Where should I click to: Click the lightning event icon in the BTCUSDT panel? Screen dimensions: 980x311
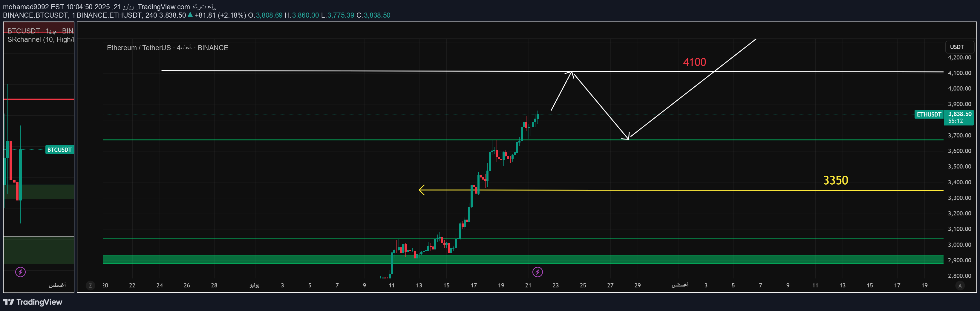coord(21,272)
